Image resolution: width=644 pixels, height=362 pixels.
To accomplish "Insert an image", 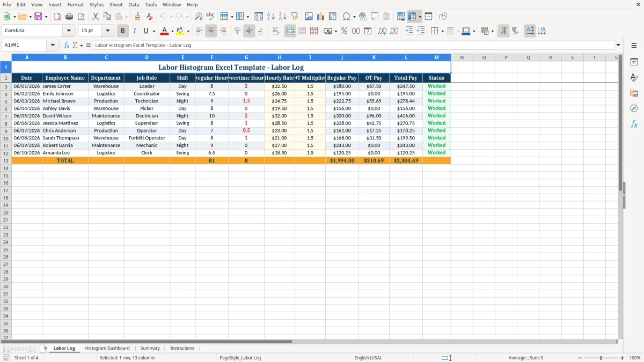I will [309, 17].
